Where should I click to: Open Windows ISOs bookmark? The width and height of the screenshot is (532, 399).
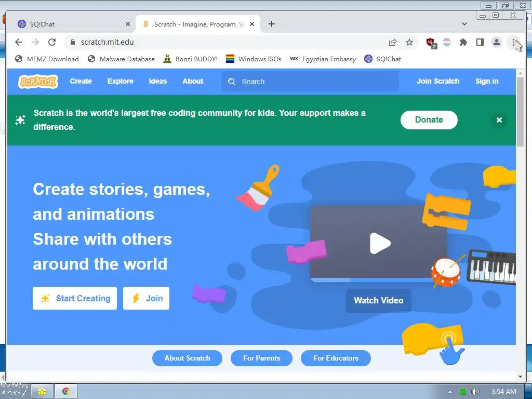coord(254,59)
